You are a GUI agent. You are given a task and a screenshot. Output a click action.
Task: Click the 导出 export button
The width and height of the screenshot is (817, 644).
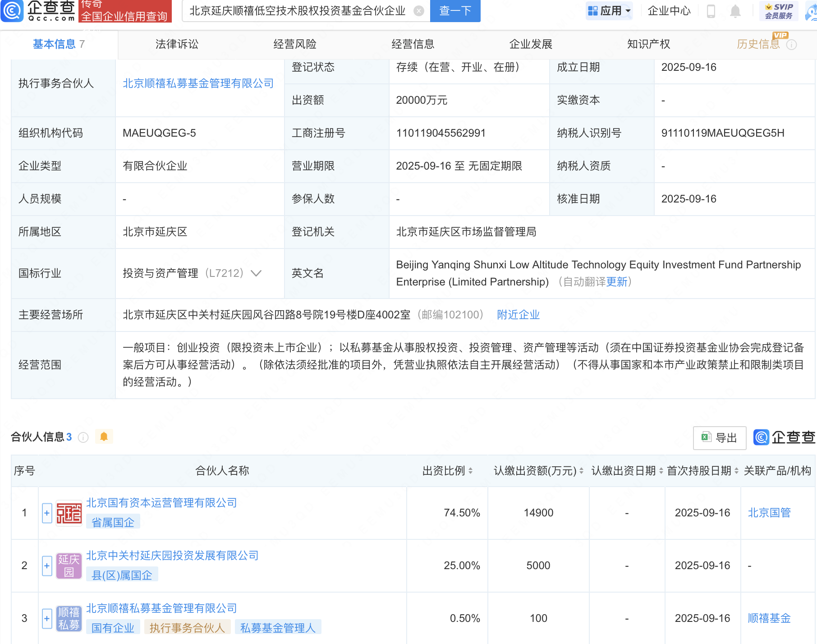pos(719,437)
